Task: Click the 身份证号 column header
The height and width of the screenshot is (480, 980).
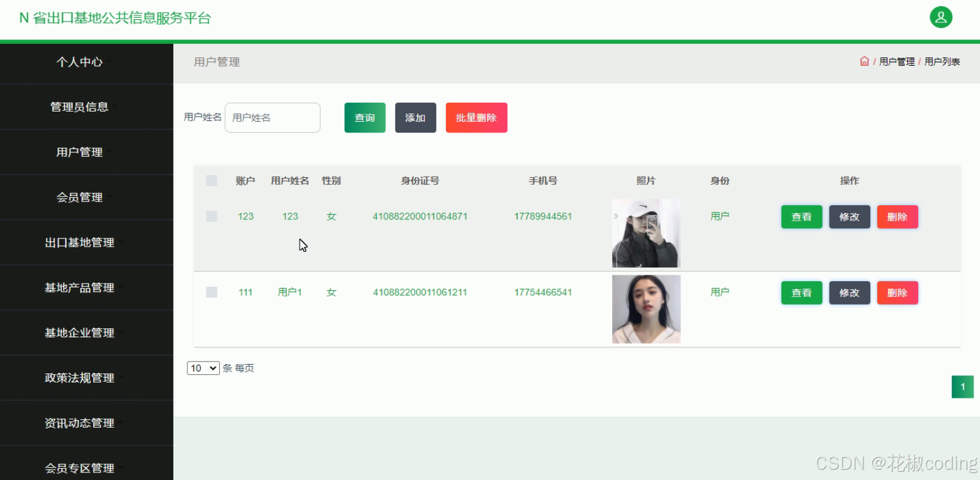Action: (420, 180)
